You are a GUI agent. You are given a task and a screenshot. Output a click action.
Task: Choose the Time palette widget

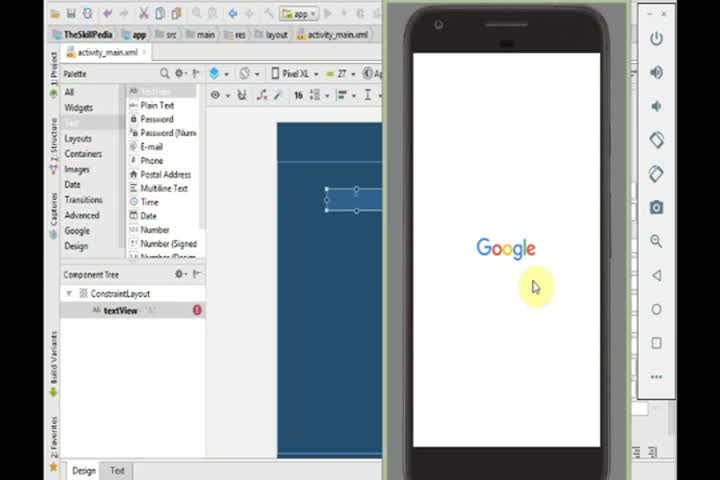[149, 202]
